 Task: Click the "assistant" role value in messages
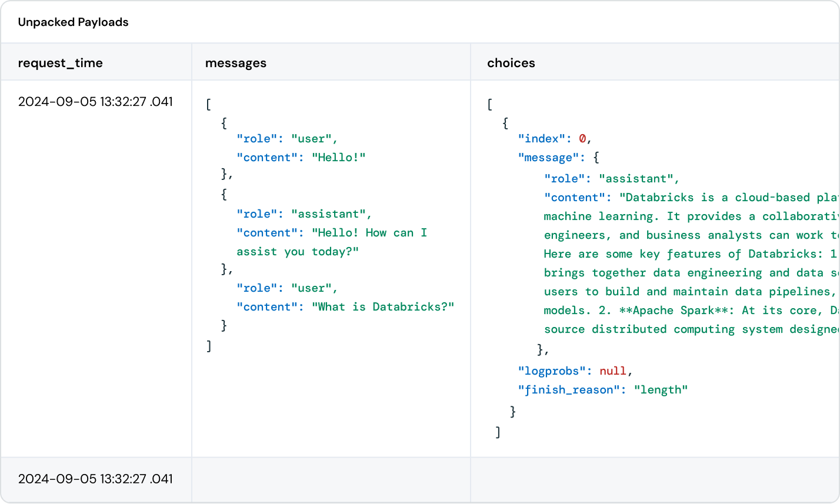331,214
